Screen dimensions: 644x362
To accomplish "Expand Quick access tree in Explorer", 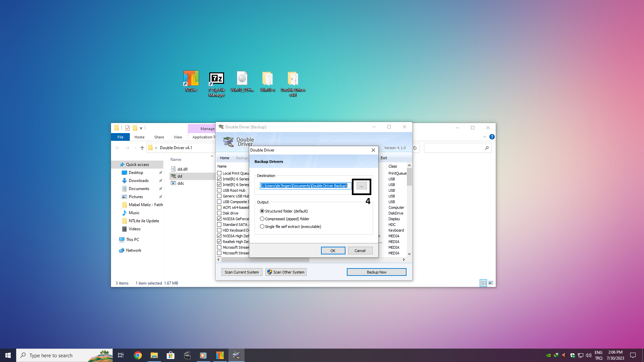I will click(116, 165).
